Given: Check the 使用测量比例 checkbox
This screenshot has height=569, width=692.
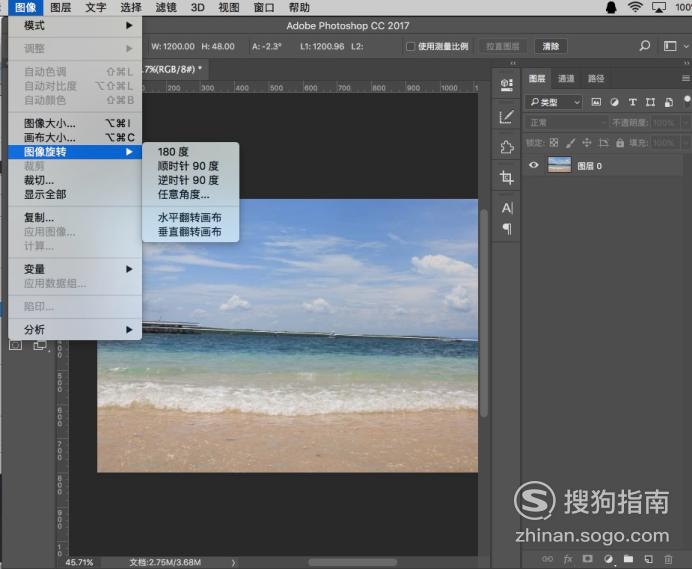Looking at the screenshot, I should coord(410,46).
